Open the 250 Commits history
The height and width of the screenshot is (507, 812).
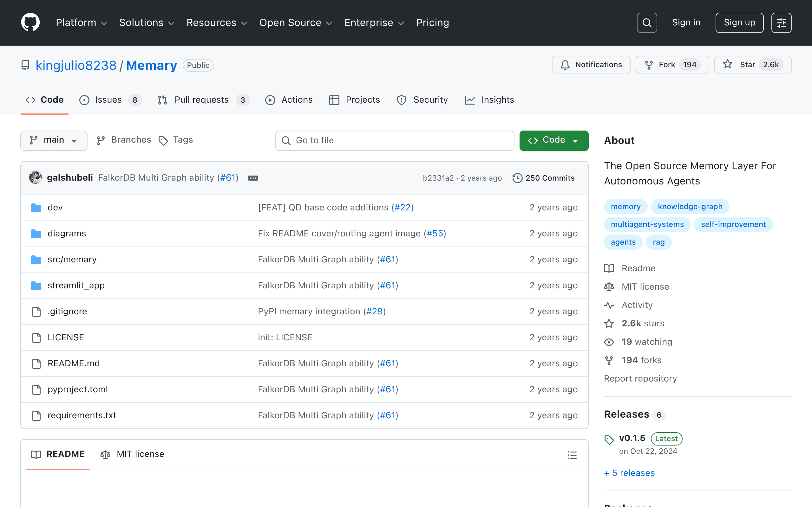coord(544,178)
